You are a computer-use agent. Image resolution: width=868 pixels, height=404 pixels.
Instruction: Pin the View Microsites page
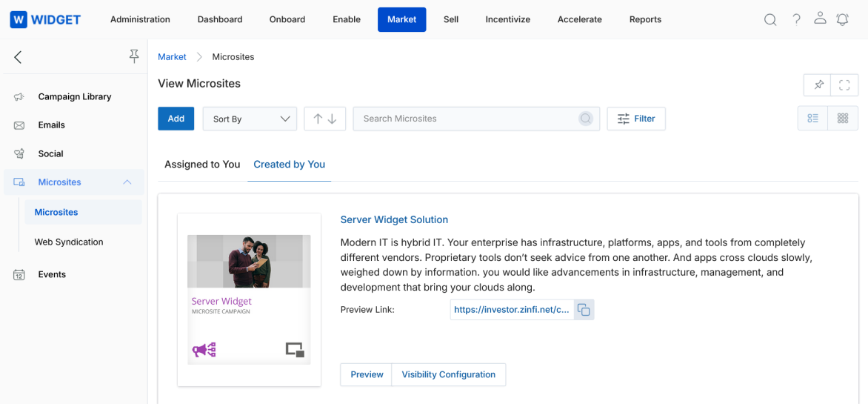pyautogui.click(x=818, y=85)
